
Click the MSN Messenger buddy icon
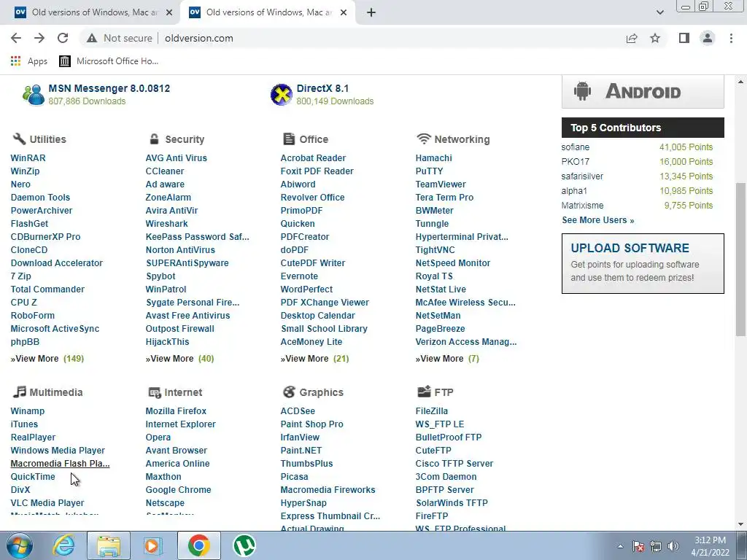click(34, 94)
